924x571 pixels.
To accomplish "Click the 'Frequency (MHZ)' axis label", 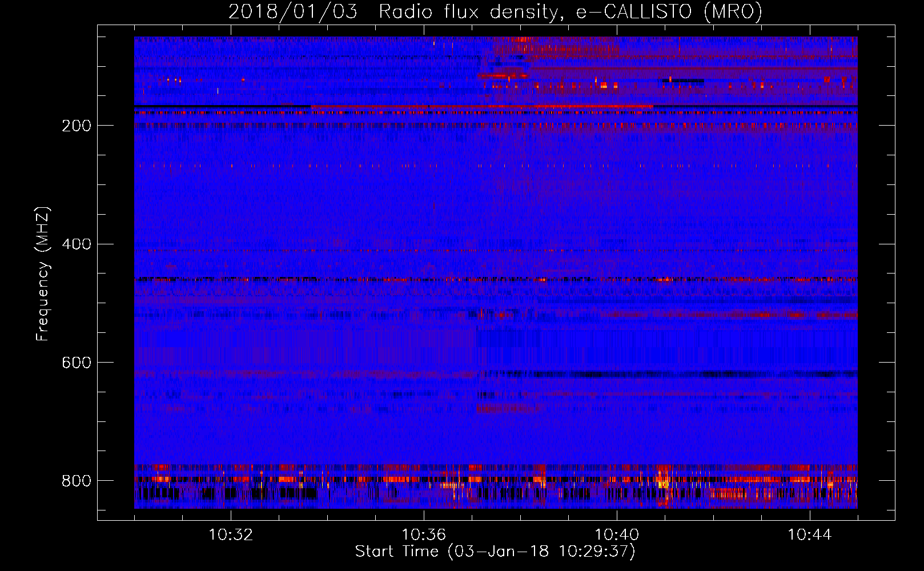I will 43,274.
